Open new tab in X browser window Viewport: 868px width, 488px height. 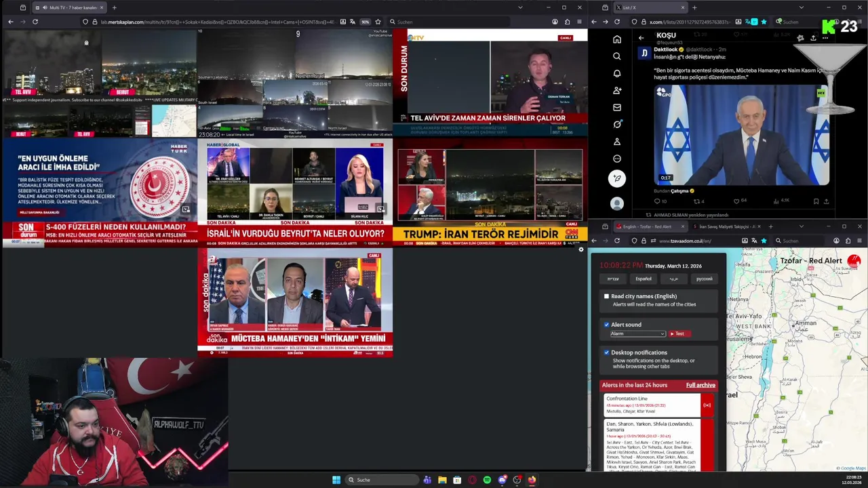point(694,7)
